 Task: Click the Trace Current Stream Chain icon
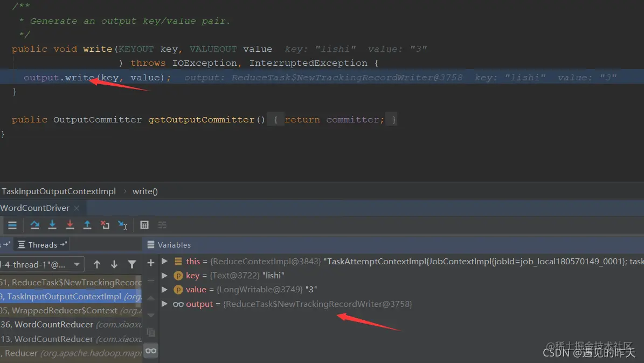[162, 225]
